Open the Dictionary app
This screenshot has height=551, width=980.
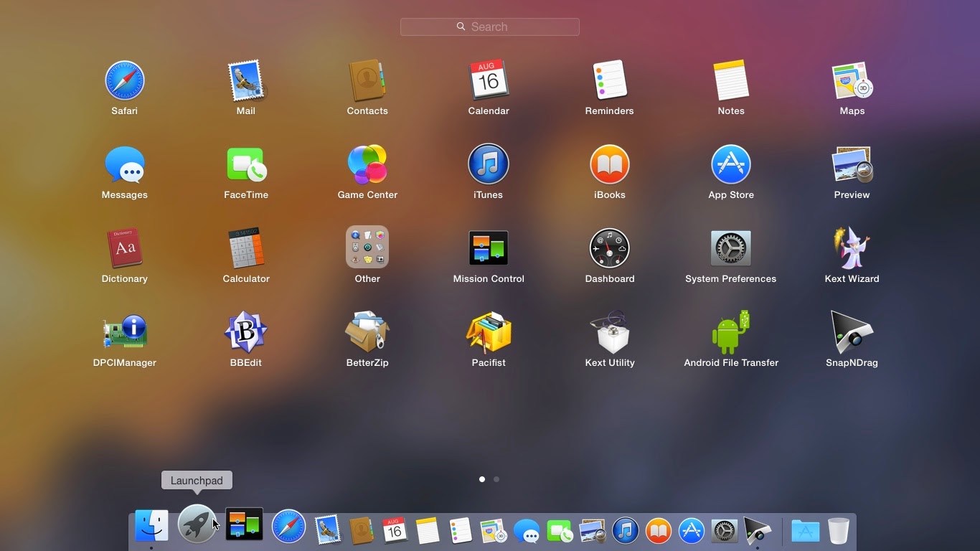(125, 248)
